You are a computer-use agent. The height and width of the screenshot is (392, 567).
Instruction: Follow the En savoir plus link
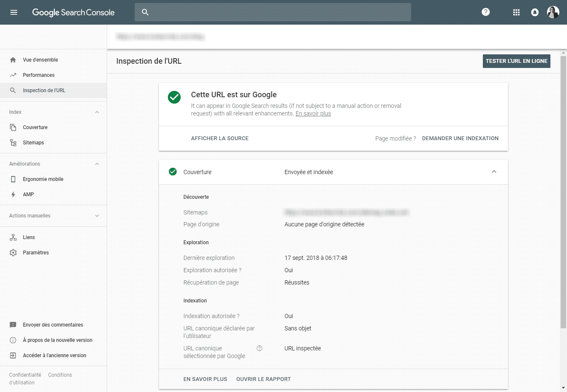[313, 113]
